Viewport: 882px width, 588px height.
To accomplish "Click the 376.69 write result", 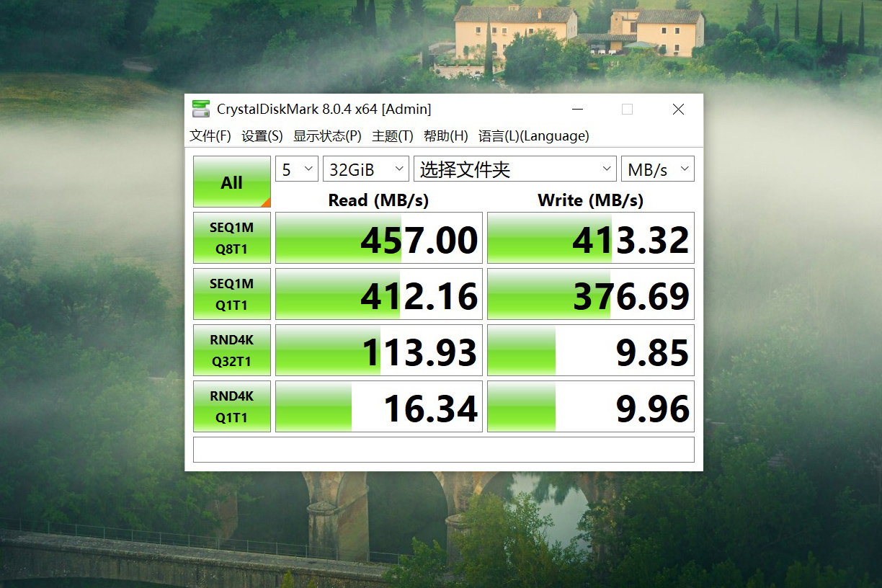I will 591,294.
